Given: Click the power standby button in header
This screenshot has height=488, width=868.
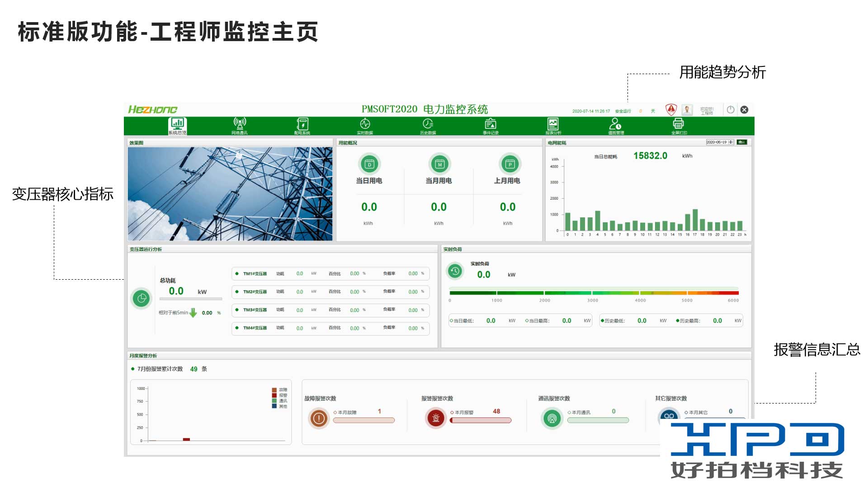Looking at the screenshot, I should (730, 110).
